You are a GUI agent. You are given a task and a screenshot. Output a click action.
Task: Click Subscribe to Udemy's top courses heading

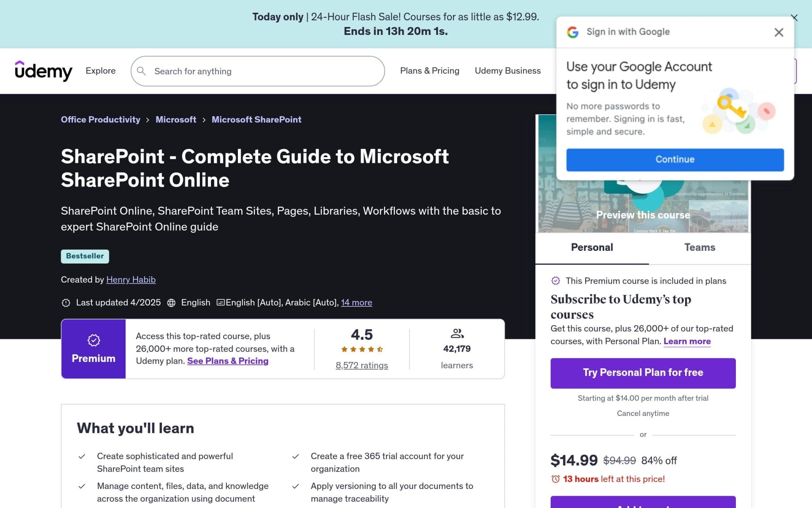tap(620, 307)
